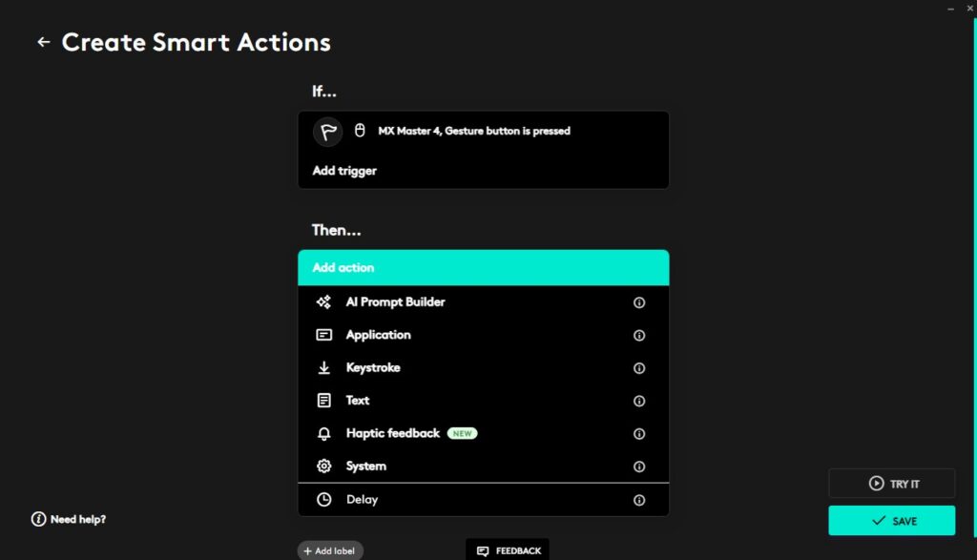Click the gesture flag trigger icon
The image size is (977, 560).
327,132
